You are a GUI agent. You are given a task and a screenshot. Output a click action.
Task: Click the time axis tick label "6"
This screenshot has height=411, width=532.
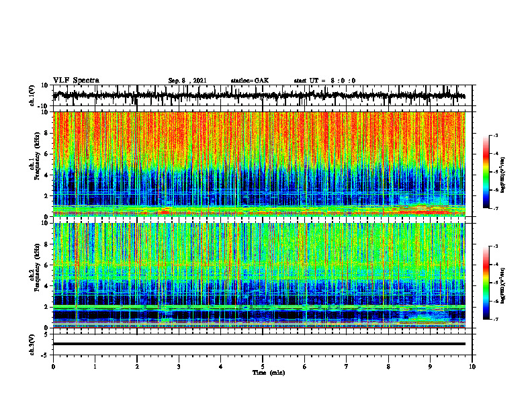tap(305, 367)
